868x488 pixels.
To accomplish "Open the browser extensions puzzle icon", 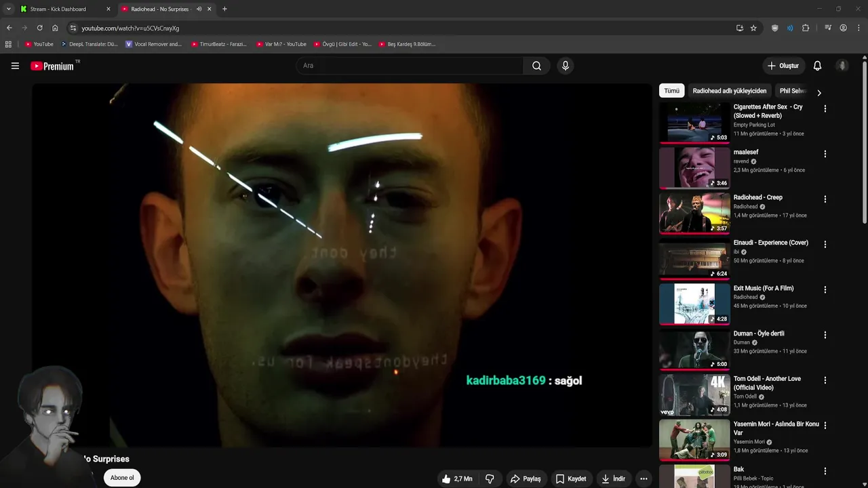I will click(x=806, y=28).
